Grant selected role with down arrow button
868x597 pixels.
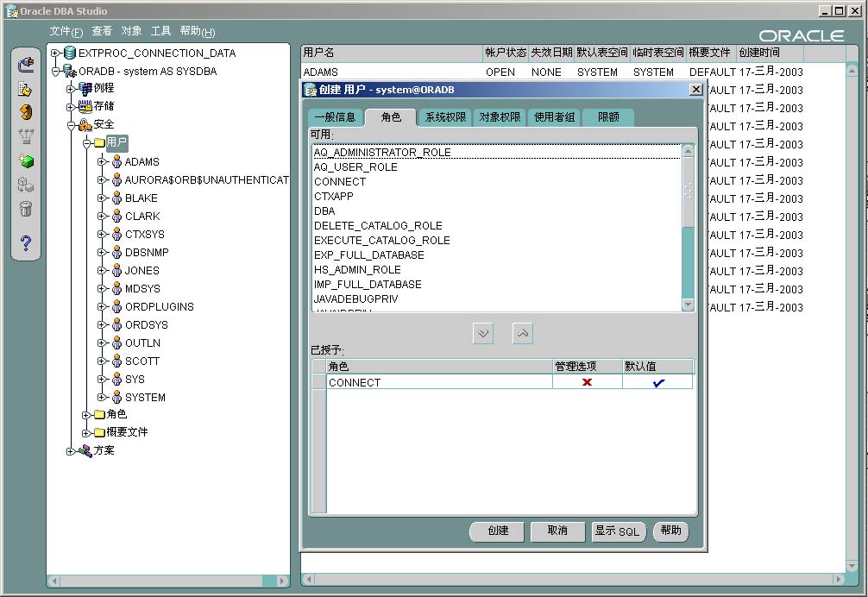pyautogui.click(x=483, y=333)
